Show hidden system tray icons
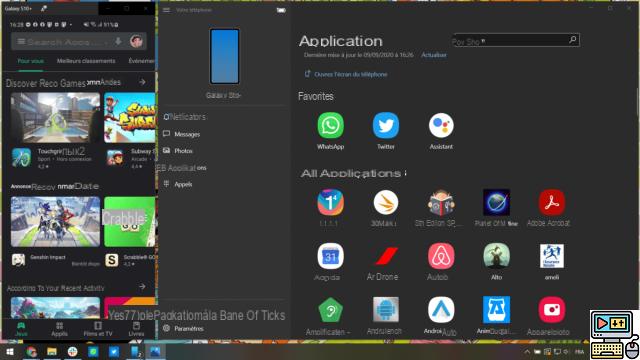 pyautogui.click(x=527, y=351)
